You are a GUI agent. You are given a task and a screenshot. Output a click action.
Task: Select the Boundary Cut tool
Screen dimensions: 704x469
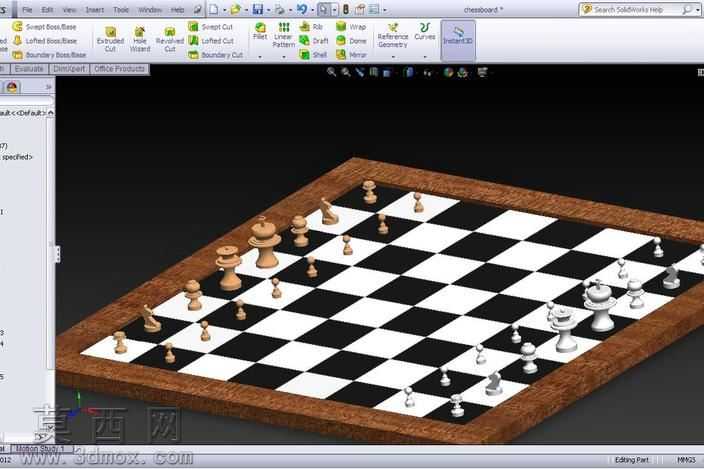216,55
